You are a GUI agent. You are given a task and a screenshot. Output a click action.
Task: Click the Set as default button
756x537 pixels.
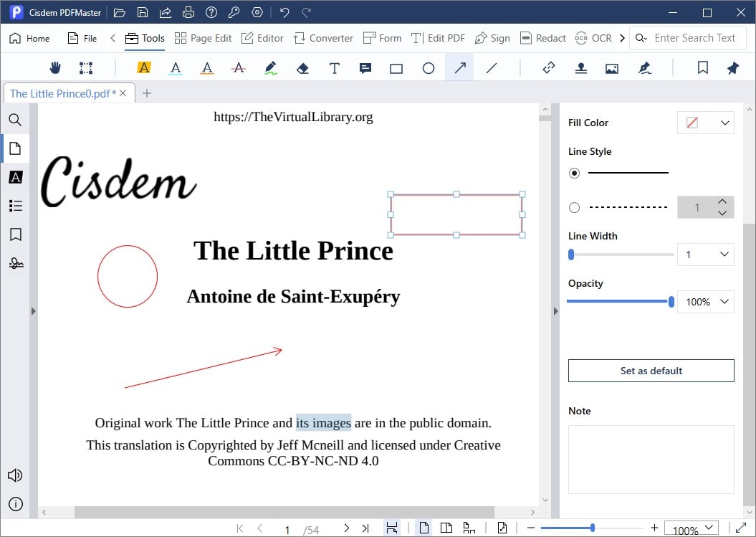pyautogui.click(x=651, y=371)
